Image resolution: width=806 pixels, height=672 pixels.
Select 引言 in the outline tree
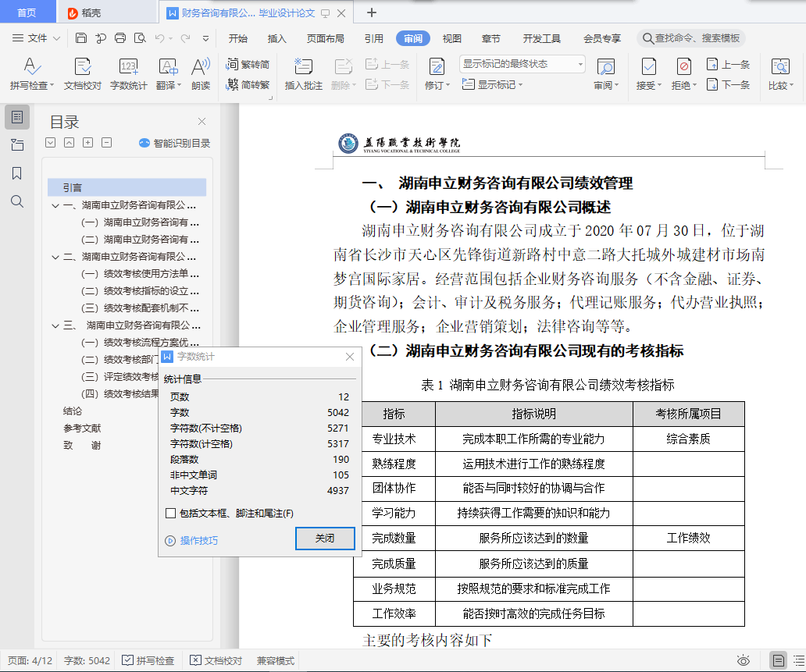tap(127, 187)
